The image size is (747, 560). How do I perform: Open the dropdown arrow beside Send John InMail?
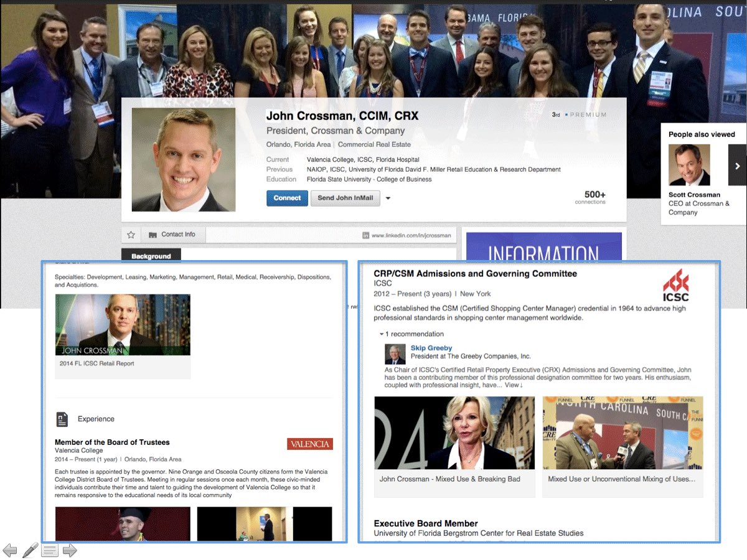388,198
